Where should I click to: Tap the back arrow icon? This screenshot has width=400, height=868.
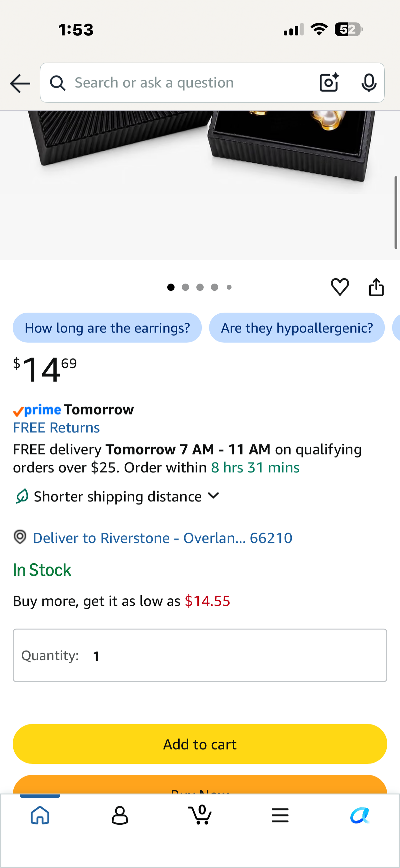(x=20, y=83)
